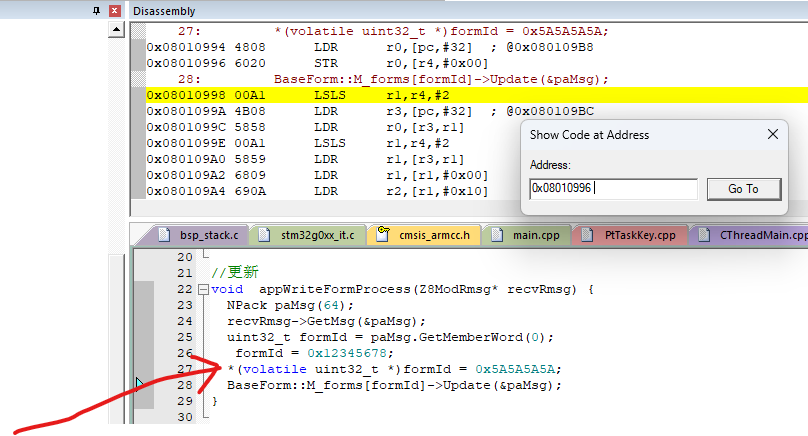Select highlighted disassembly line 0x08010998 LSLS
The height and width of the screenshot is (436, 808).
click(477, 95)
